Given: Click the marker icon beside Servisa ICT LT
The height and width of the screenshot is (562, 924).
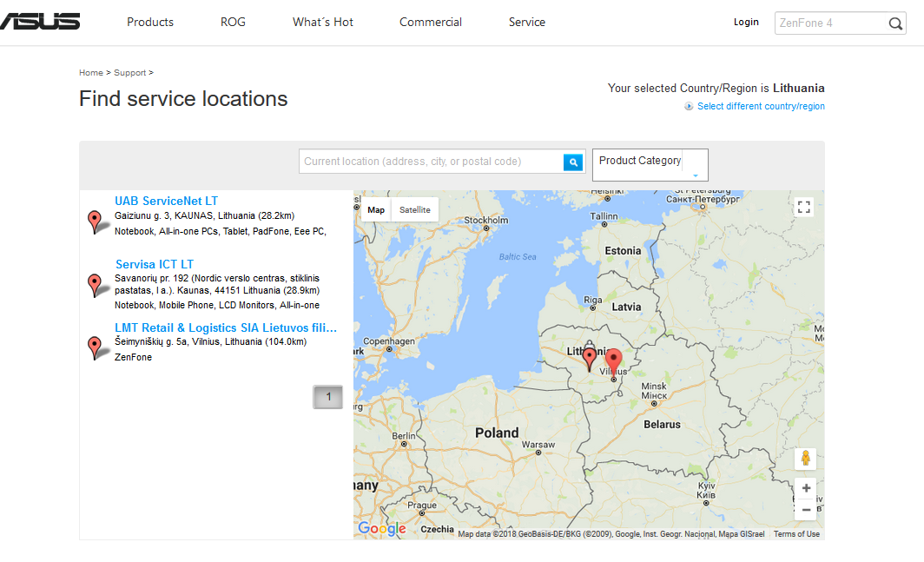Looking at the screenshot, I should pyautogui.click(x=96, y=285).
